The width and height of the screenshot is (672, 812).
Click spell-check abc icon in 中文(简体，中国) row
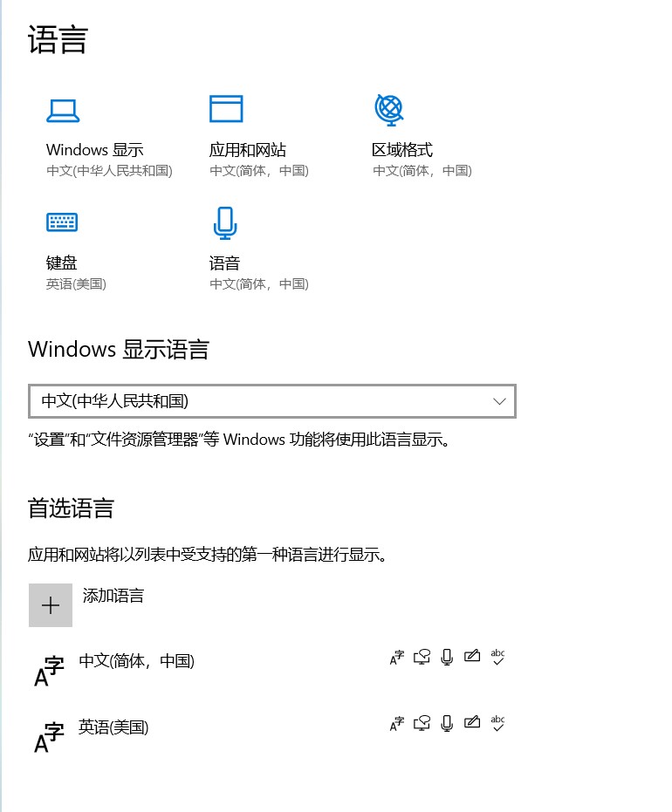pyautogui.click(x=497, y=657)
